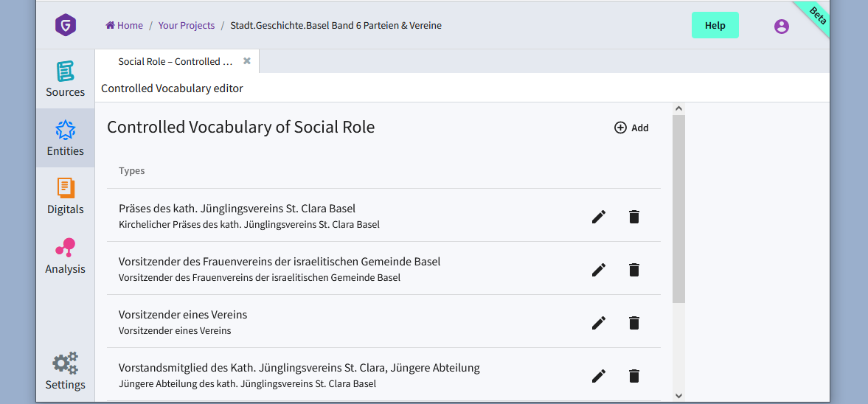Edit the Vorsitzender eines Vereins entry
The height and width of the screenshot is (404, 868).
point(598,323)
